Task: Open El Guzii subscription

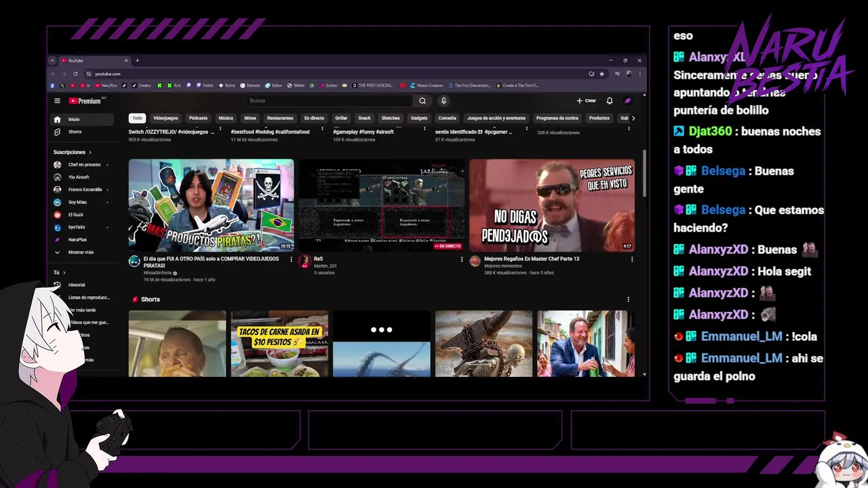Action: coord(83,214)
